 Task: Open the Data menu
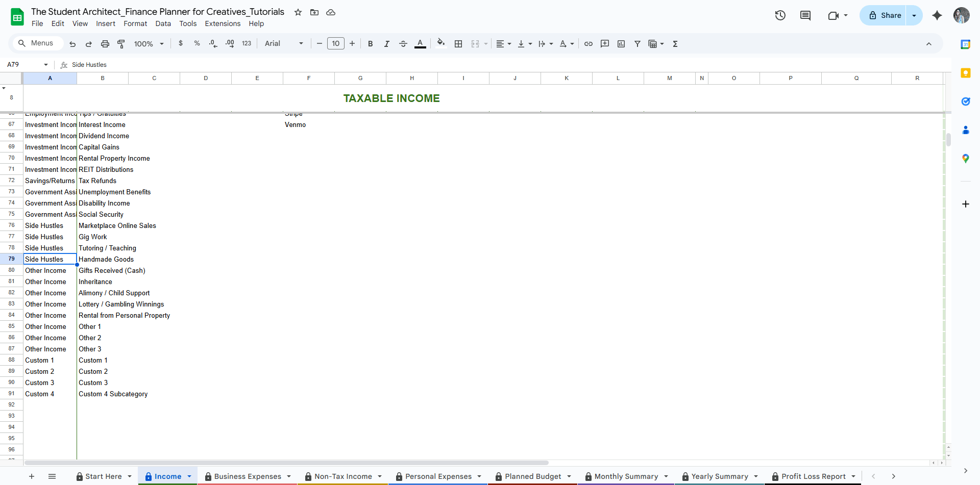pos(163,23)
